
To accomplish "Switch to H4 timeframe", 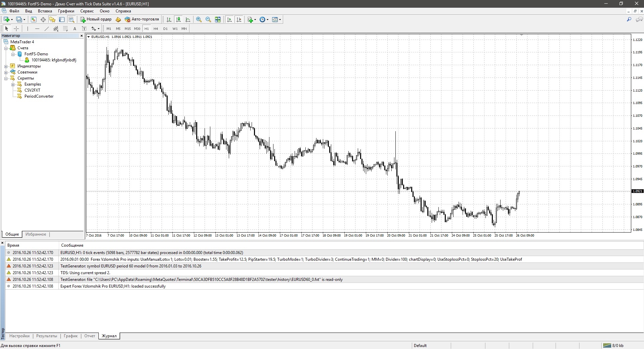I will [156, 29].
